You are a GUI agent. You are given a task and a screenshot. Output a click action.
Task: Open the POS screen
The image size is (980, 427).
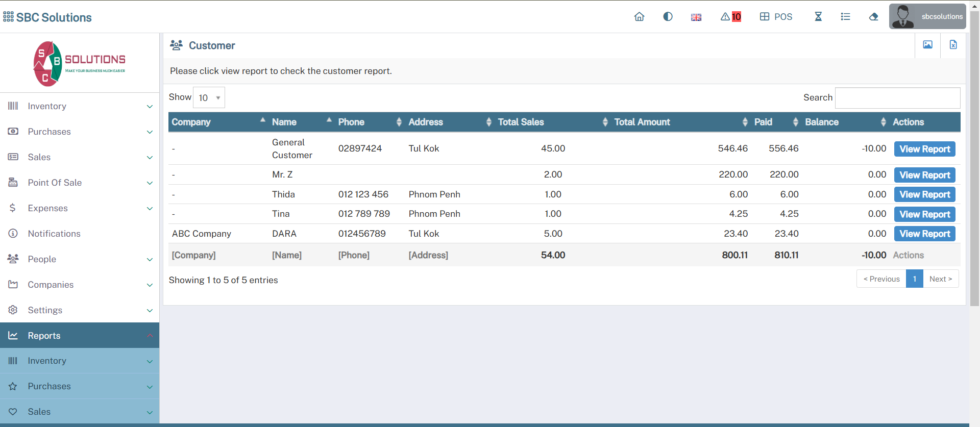pyautogui.click(x=776, y=17)
